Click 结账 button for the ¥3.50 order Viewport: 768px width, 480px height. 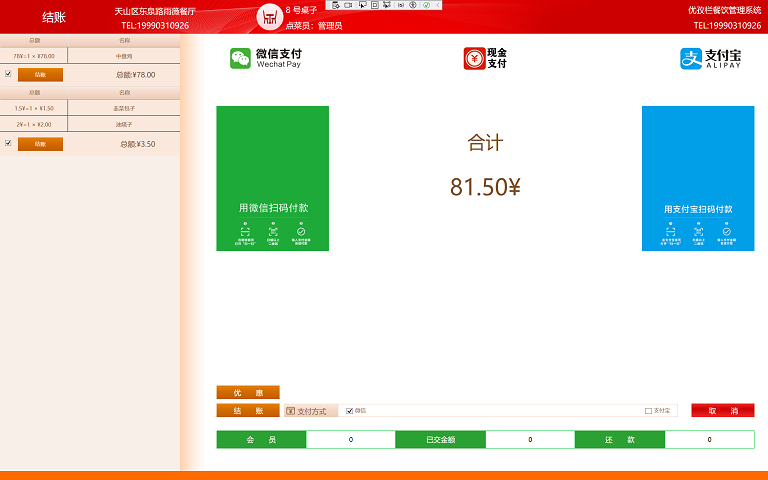pyautogui.click(x=40, y=144)
